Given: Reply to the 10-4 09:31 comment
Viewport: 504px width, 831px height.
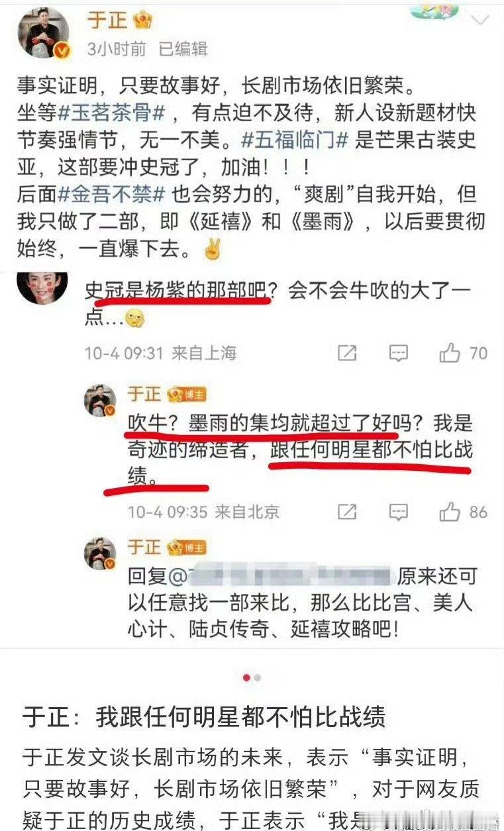Looking at the screenshot, I should [398, 353].
